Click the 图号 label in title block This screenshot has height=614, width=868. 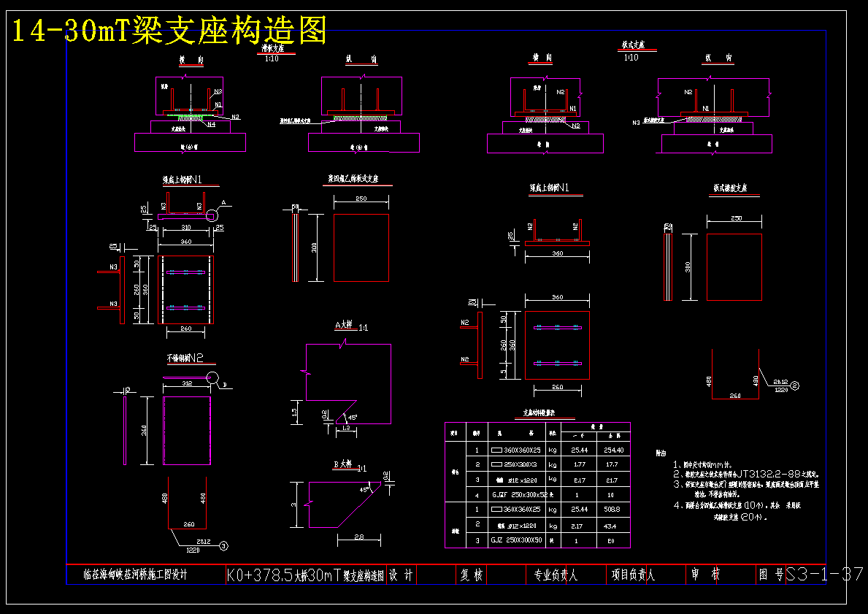click(771, 575)
